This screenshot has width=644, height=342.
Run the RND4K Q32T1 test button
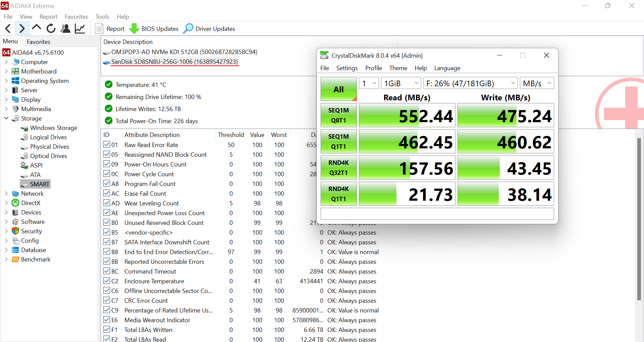pos(339,167)
